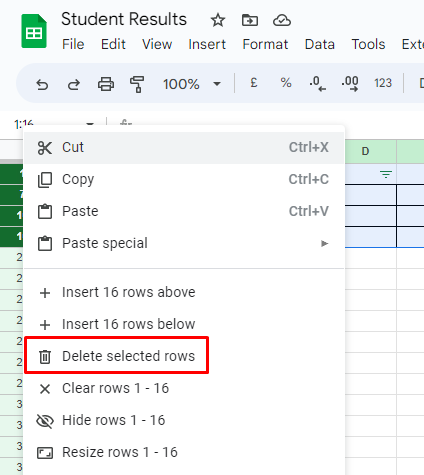Click decrease decimal places button
This screenshot has height=475, width=424.
317,83
